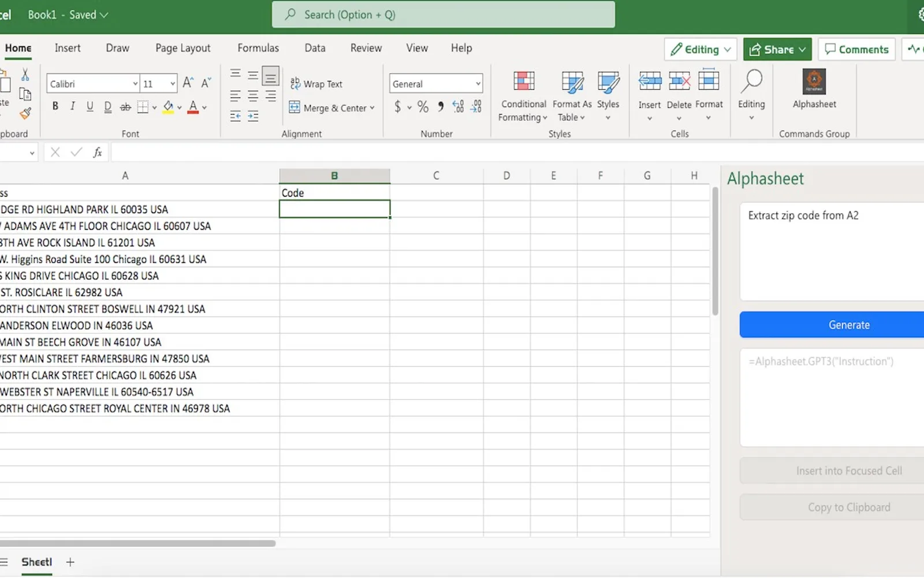Viewport: 924px width, 578px height.
Task: Open Conditional Formatting menu
Action: [523, 96]
